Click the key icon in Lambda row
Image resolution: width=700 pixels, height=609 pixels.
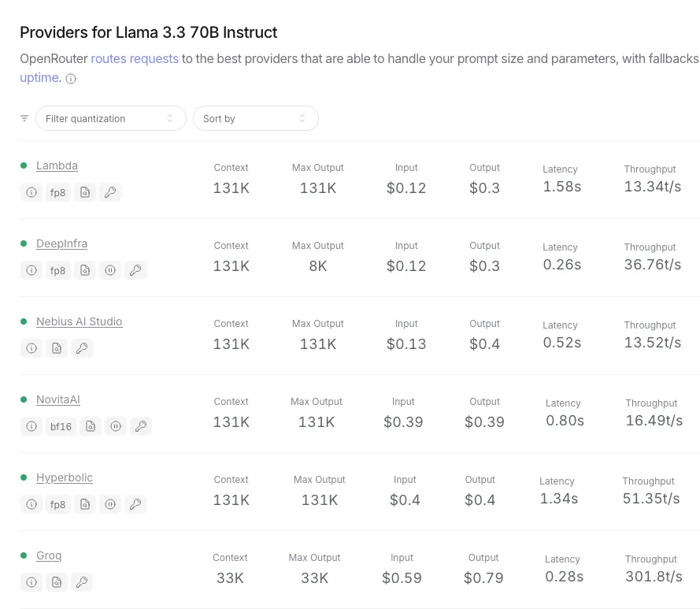(110, 192)
